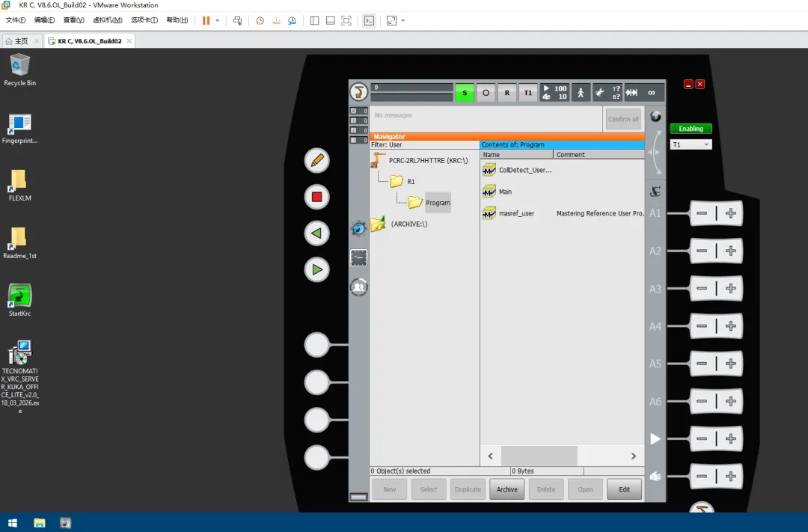This screenshot has width=808, height=532.
Task: Open the 编辑(E) menu
Action: 44,20
